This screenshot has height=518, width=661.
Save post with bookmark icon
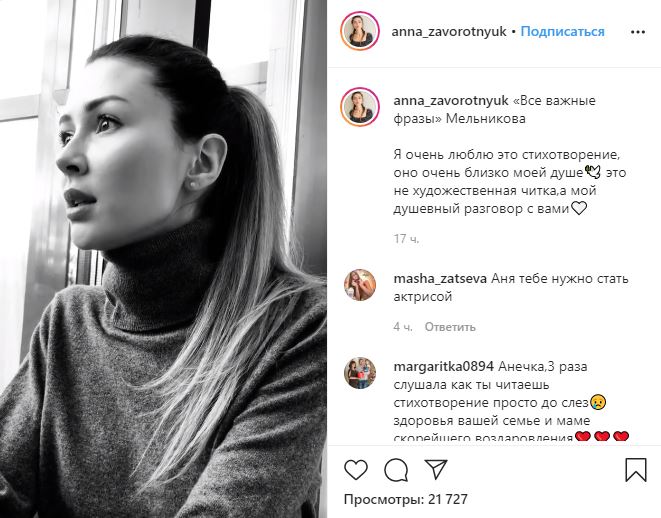[x=636, y=470]
